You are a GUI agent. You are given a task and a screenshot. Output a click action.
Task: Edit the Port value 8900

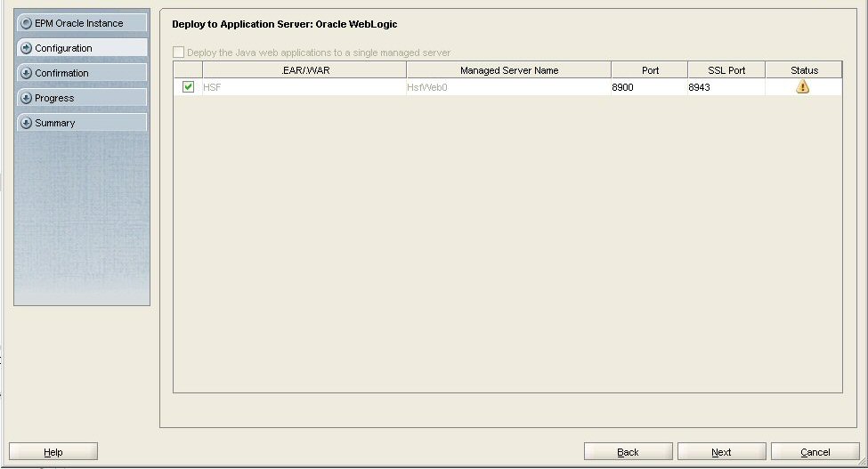649,87
